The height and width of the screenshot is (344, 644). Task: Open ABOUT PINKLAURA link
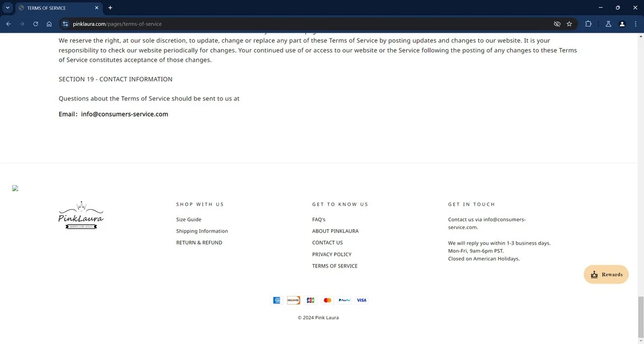point(335,231)
